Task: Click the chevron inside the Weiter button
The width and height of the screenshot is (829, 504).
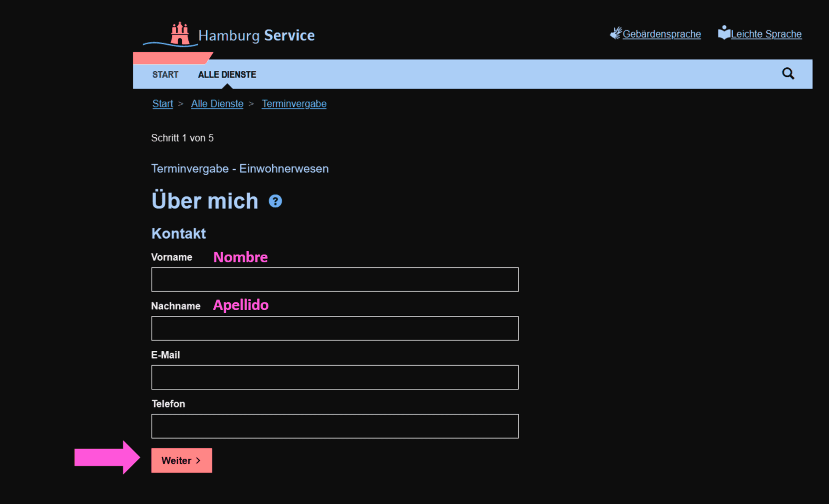Action: [198, 460]
